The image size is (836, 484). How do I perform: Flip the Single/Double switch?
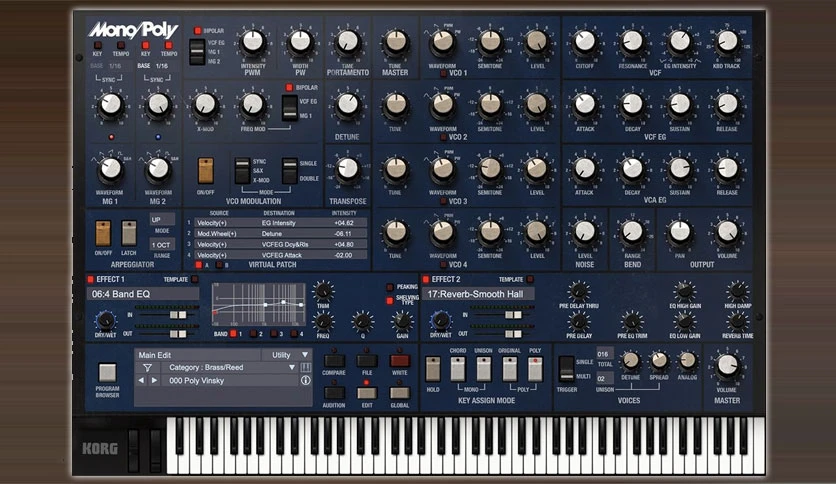[x=290, y=171]
